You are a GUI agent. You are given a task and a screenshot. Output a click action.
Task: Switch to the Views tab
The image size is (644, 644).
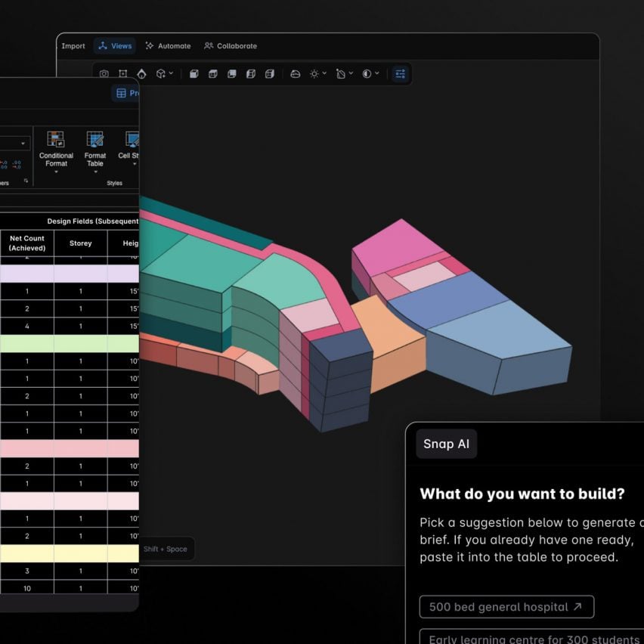pos(115,46)
